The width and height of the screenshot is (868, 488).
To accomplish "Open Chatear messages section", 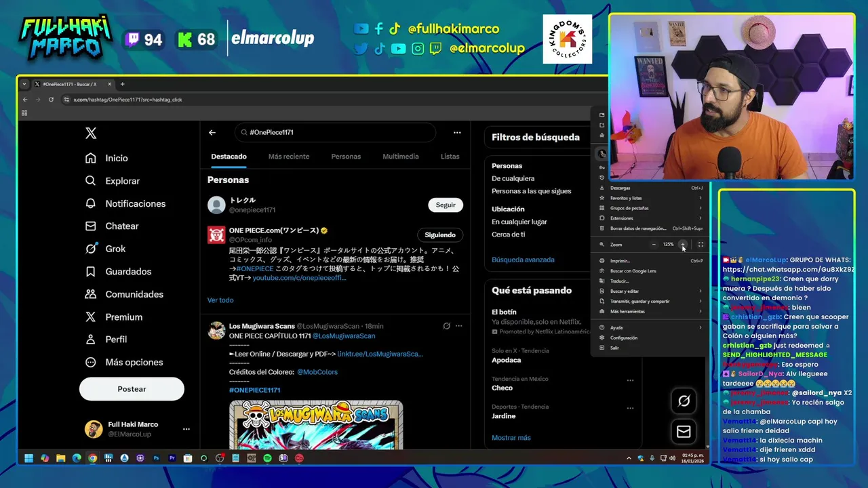I will pyautogui.click(x=112, y=226).
